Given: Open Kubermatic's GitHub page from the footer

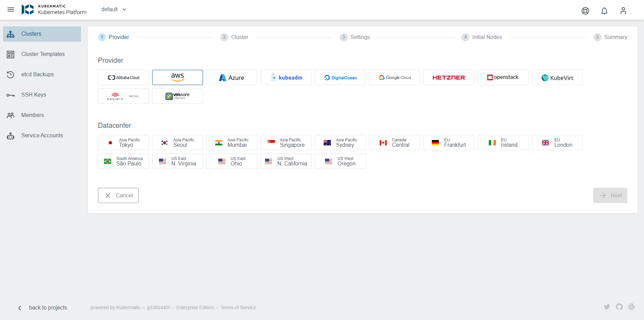Looking at the screenshot, I should click(x=620, y=307).
